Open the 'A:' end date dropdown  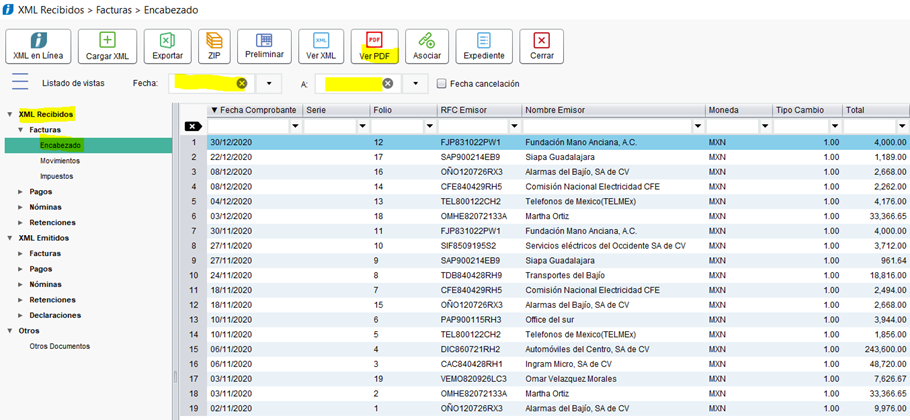tap(415, 83)
